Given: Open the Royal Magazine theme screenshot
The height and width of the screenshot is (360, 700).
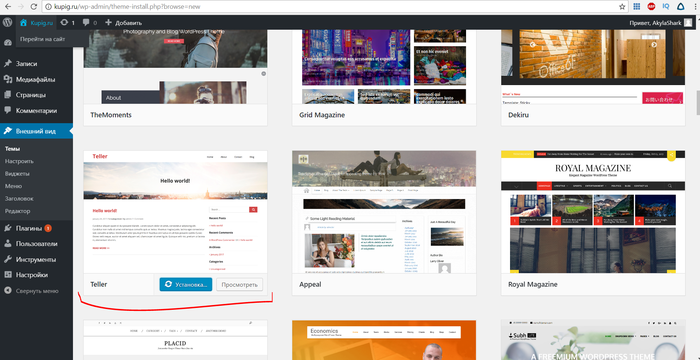Looking at the screenshot, I should click(x=593, y=212).
